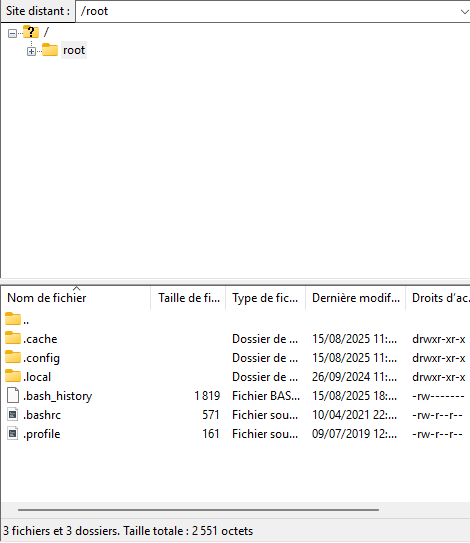Image resolution: width=470 pixels, height=543 pixels.
Task: Select the .cache folder icon
Action: click(13, 338)
